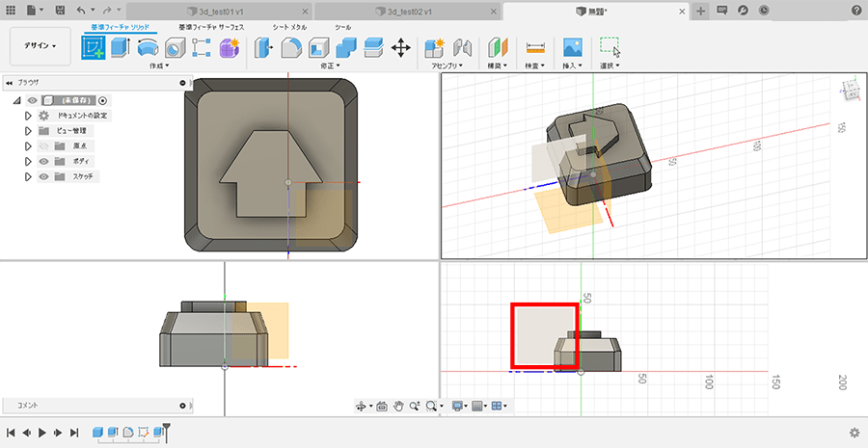868x448 pixels.
Task: Expand the 作成 menu dropdown
Action: coord(158,66)
